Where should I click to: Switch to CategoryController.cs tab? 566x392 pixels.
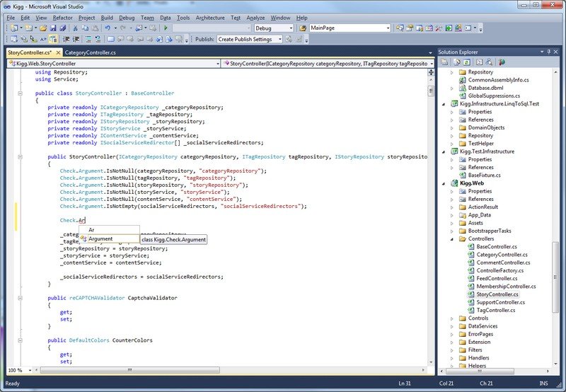[90, 52]
